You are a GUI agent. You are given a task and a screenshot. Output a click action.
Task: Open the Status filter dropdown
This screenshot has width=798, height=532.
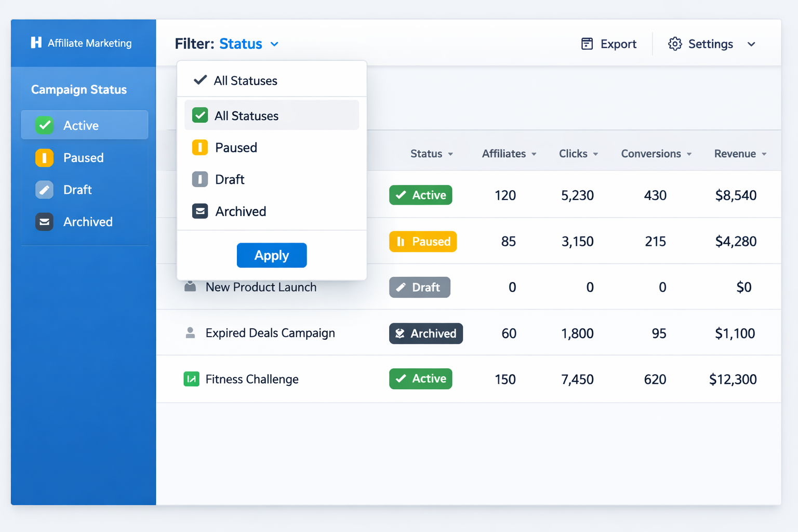tap(241, 44)
